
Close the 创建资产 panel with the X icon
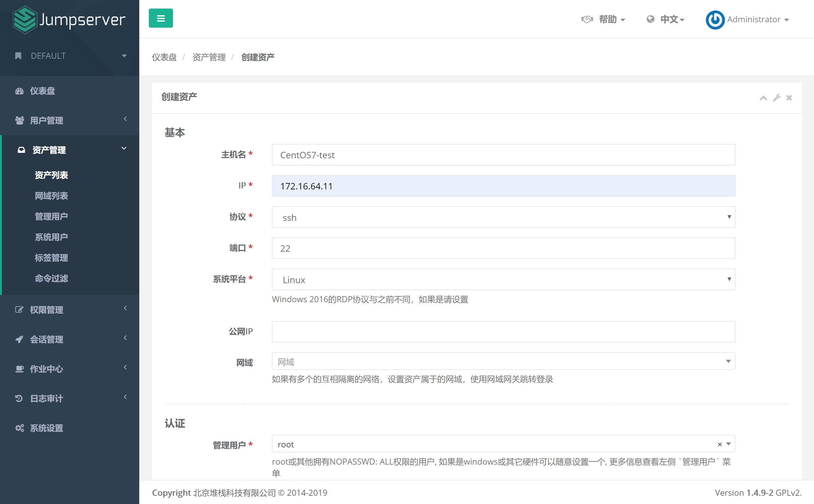coord(789,98)
